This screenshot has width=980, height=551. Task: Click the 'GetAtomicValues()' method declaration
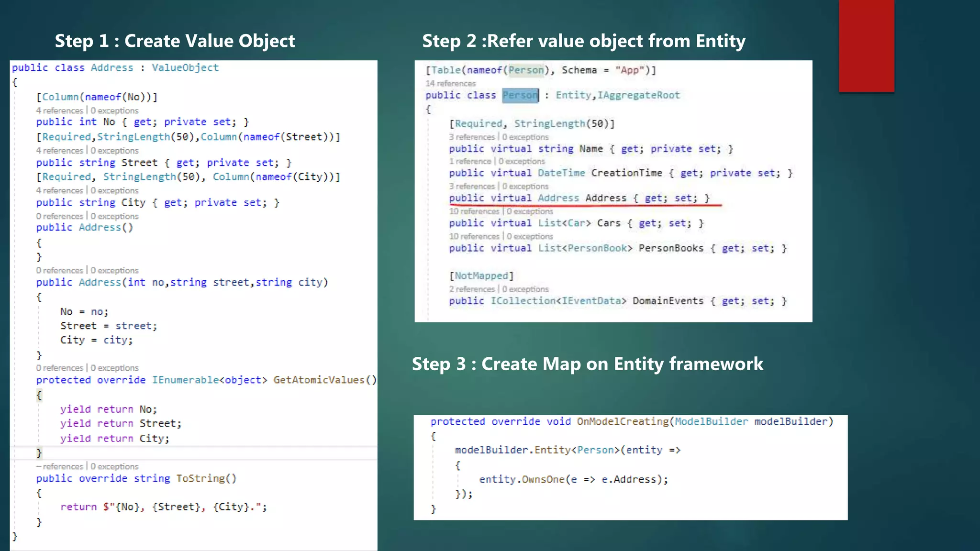[207, 380]
